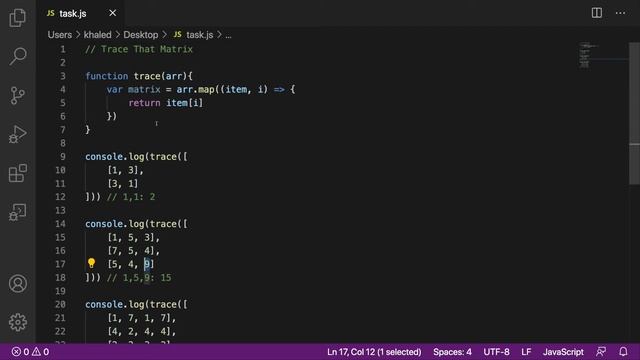640x360 pixels.
Task: Click 'return' keyword on line 5
Action: [144, 103]
